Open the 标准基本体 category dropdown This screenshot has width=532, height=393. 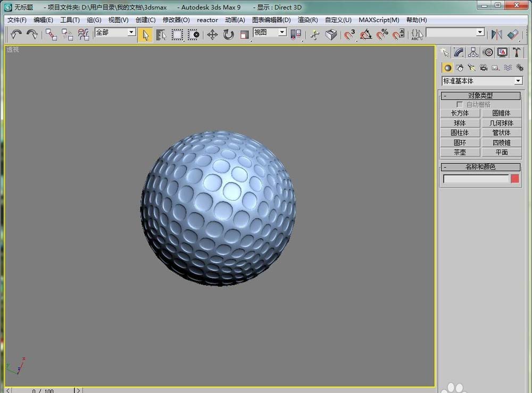pos(518,81)
